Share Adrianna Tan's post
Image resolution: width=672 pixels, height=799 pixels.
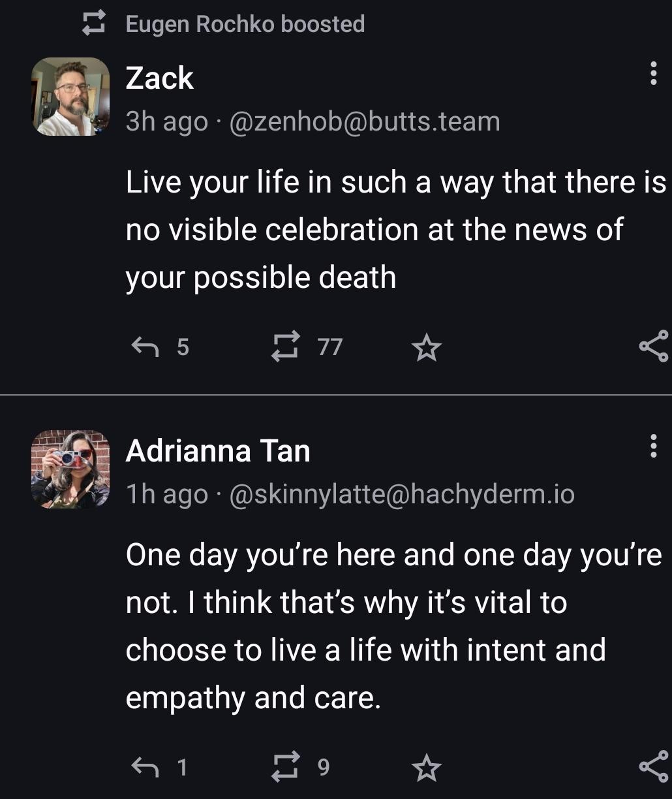654,766
